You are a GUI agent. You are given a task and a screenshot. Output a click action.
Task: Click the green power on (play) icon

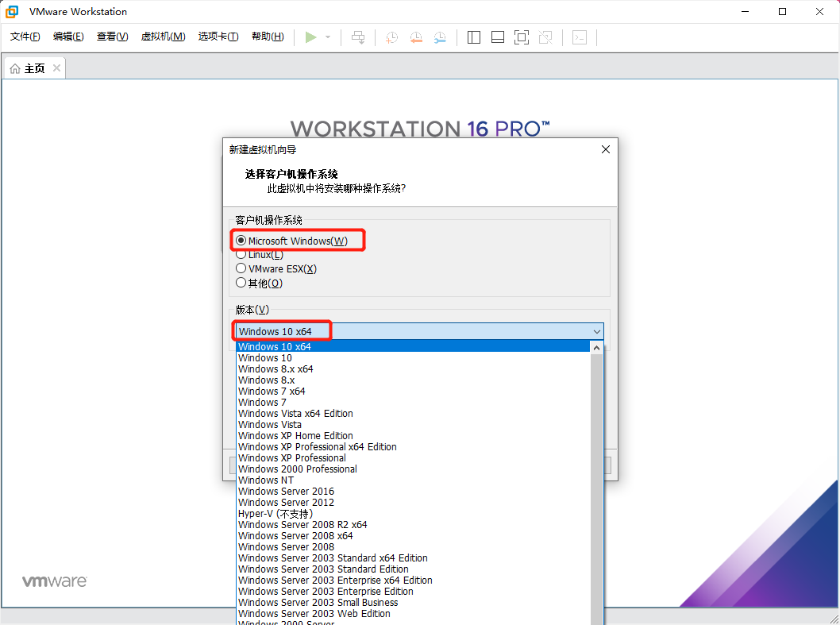point(310,37)
